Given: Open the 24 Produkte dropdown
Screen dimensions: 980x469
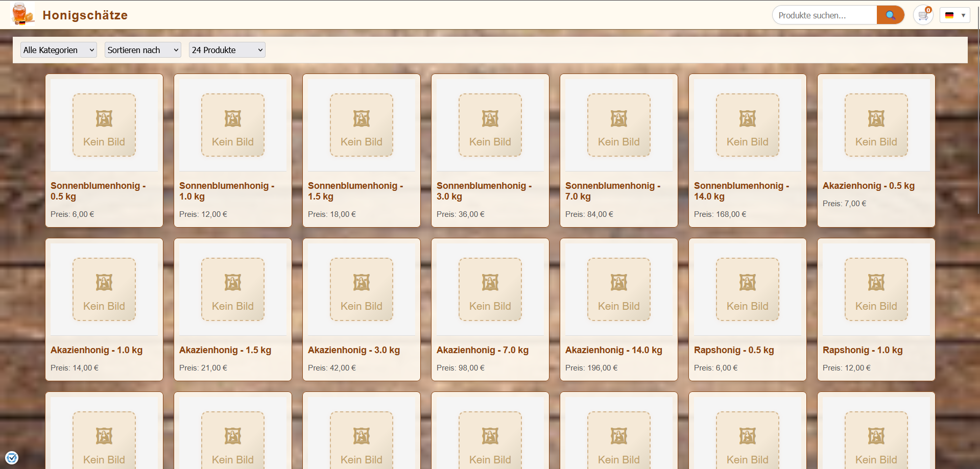Looking at the screenshot, I should [227, 50].
